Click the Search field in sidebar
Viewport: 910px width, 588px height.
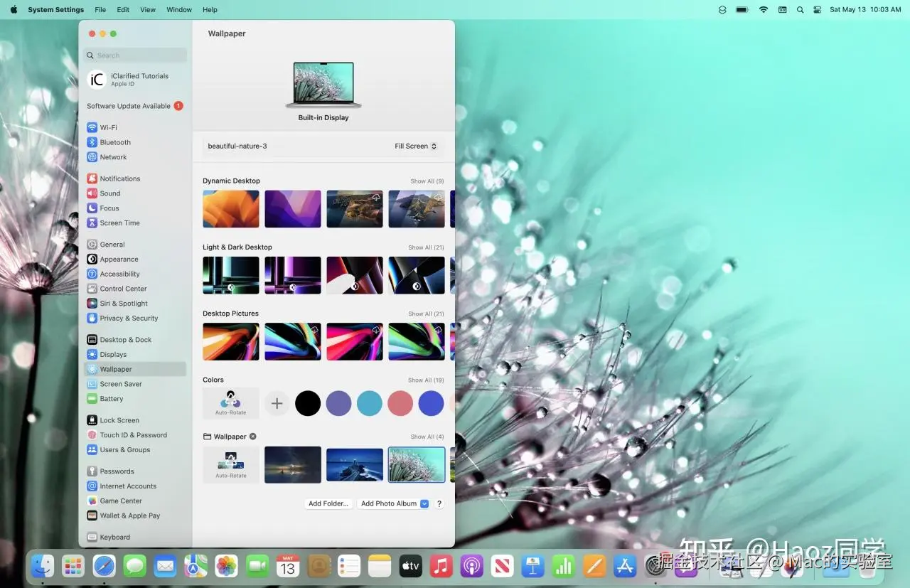click(x=135, y=55)
